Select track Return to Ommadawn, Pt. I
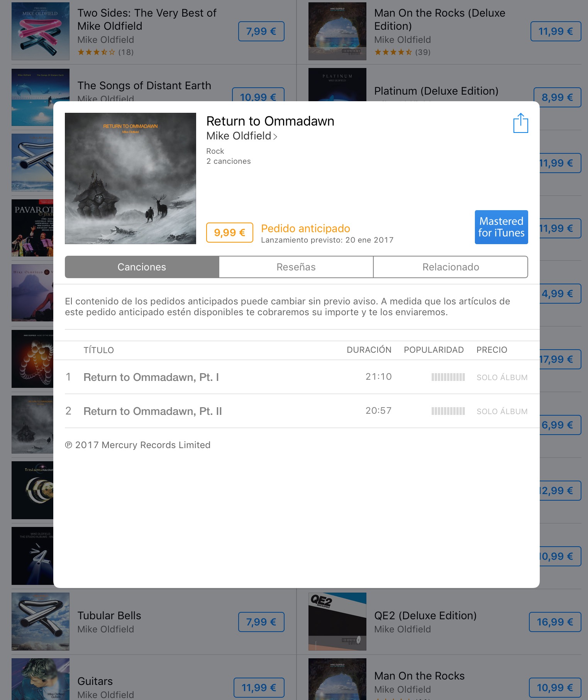Viewport: 588px width, 700px height. (x=296, y=377)
